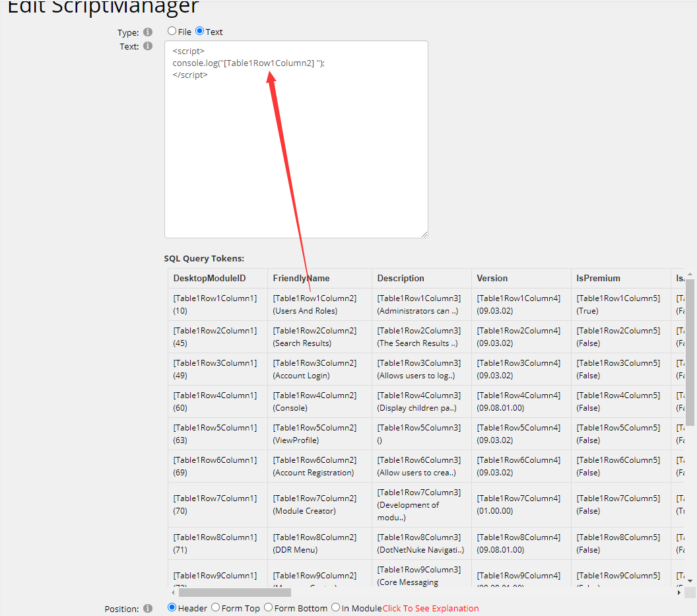Click the Type info icon
This screenshot has width=697, height=616.
pyautogui.click(x=148, y=32)
